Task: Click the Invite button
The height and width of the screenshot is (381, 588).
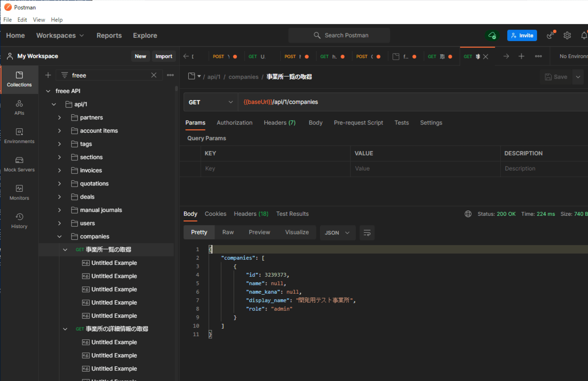Action: coord(522,35)
